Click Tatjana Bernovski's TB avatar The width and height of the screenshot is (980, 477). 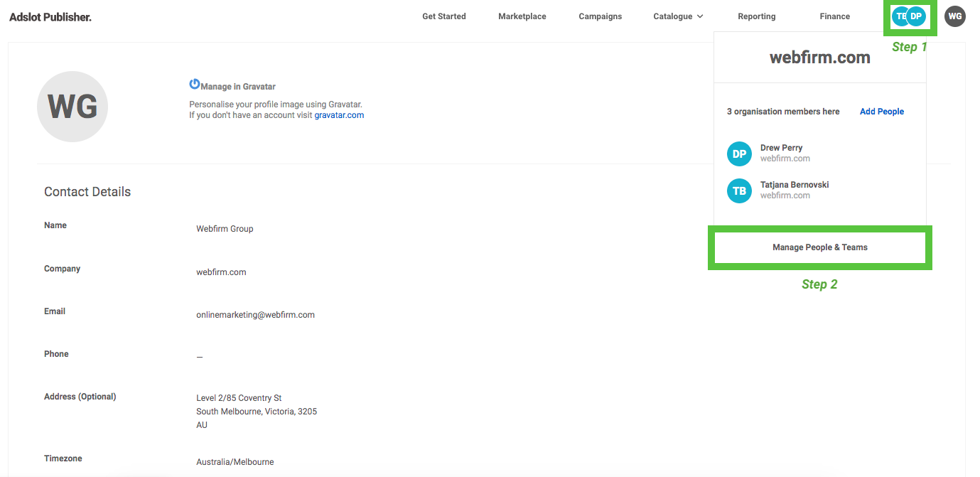click(739, 191)
